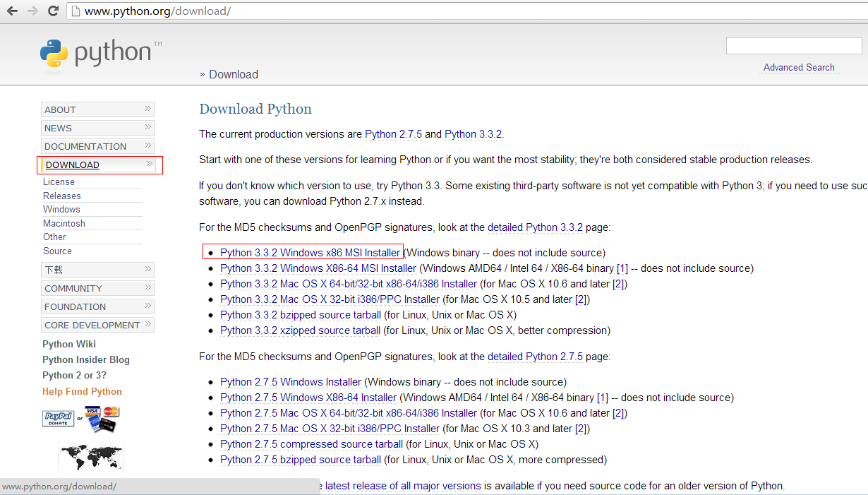
Task: Click the browser back arrow
Action: 11,11
